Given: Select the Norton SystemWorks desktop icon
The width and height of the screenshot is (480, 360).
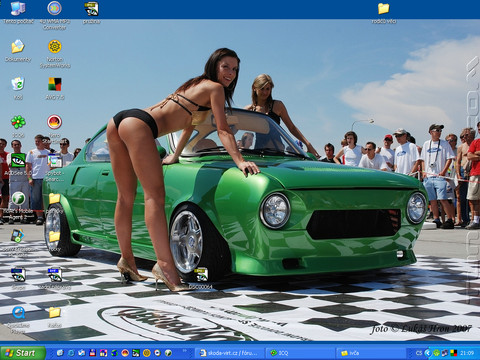Looking at the screenshot, I should pyautogui.click(x=55, y=47).
